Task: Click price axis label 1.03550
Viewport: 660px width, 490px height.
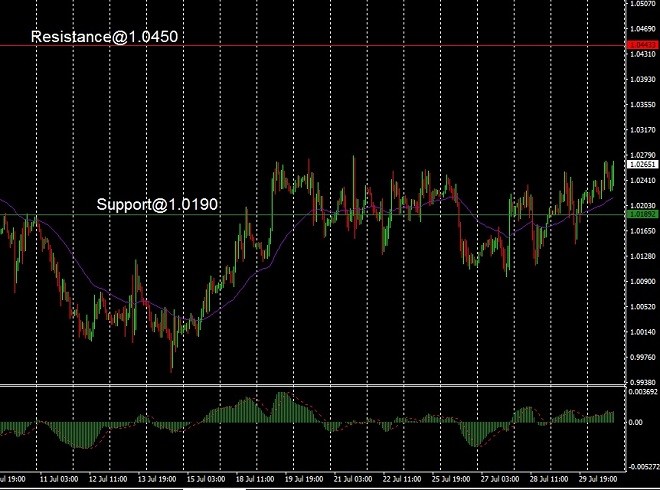Action: tap(643, 104)
